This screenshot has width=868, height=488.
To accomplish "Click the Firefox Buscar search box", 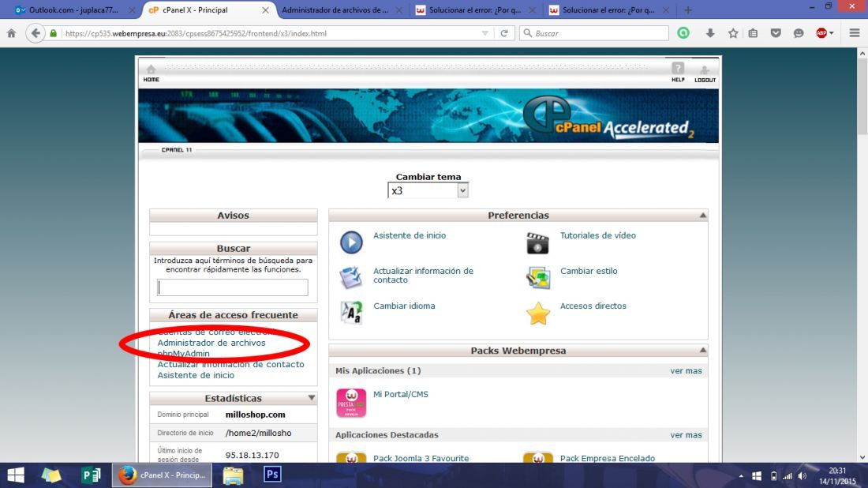I will point(594,33).
